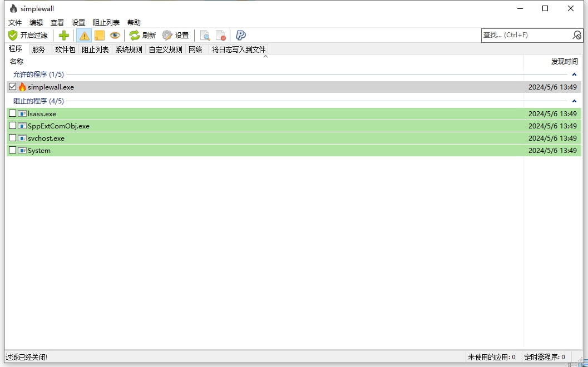This screenshot has height=367, width=588.
Task: Toggle the yellow sticky note log icon
Action: point(100,36)
